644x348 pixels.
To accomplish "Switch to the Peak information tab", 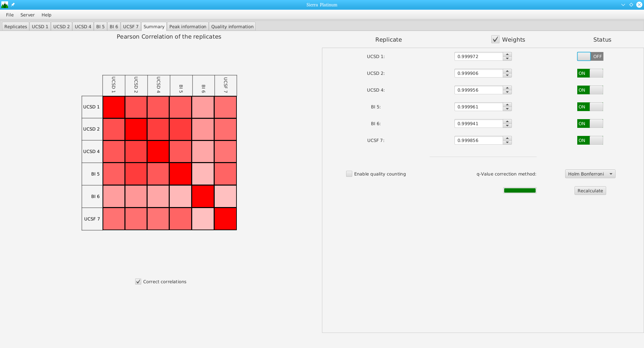I will 187,27.
